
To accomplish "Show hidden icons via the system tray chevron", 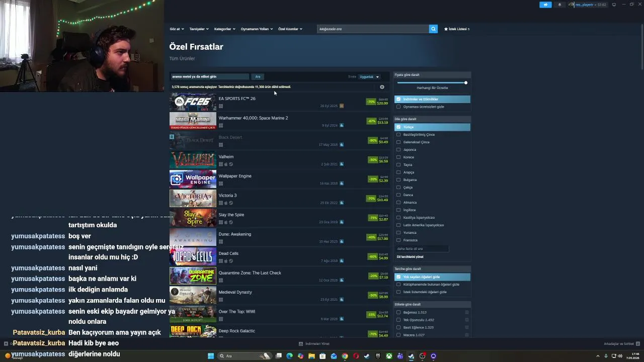I will (x=598, y=356).
